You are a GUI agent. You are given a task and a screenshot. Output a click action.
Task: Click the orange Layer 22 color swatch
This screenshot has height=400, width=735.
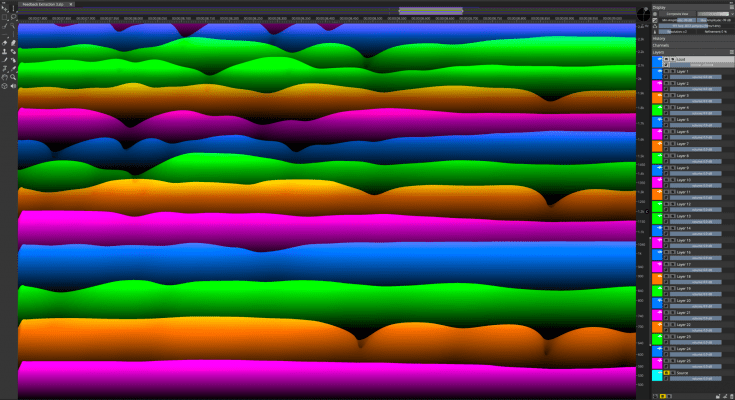pos(657,327)
